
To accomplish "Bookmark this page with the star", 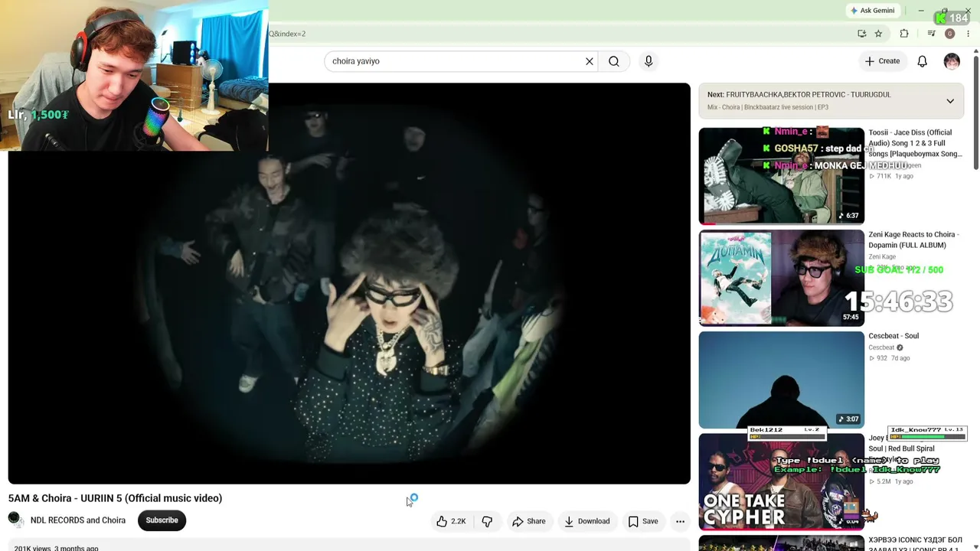I will tap(878, 34).
